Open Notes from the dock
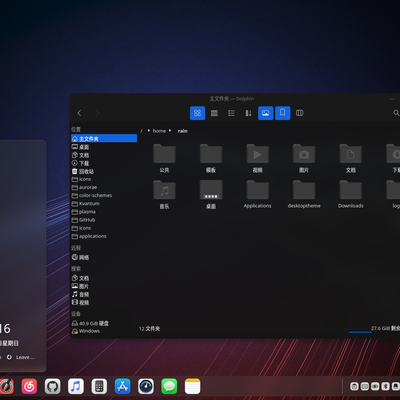 click(193, 387)
